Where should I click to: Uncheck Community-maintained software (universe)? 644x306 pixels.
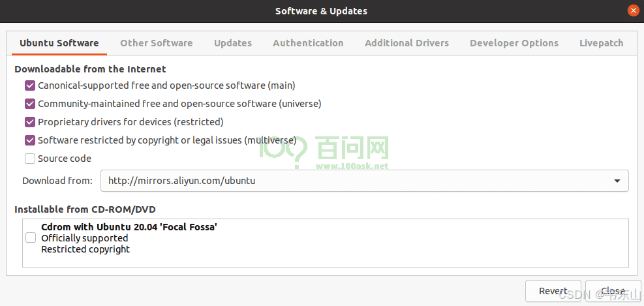click(x=30, y=104)
